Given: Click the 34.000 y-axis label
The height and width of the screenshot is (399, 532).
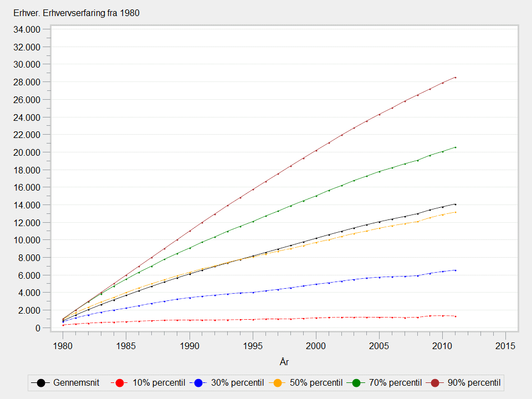Looking at the screenshot, I should pos(26,29).
